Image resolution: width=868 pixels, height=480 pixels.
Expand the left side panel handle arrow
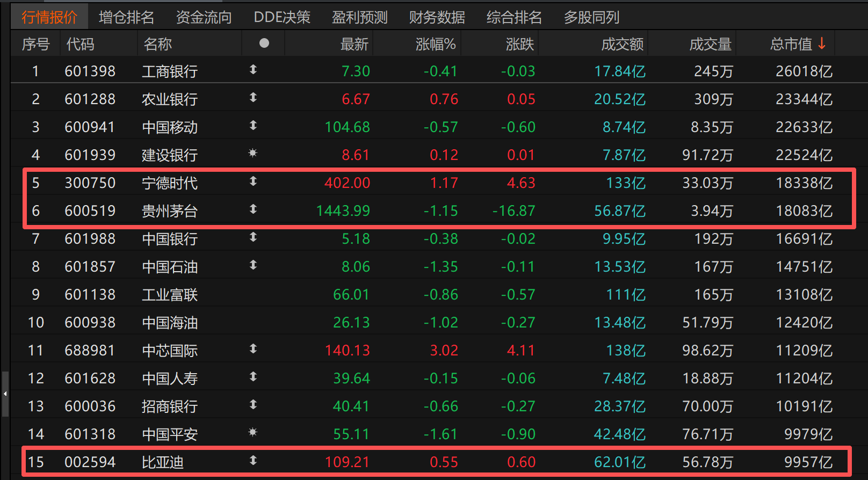(x=5, y=394)
